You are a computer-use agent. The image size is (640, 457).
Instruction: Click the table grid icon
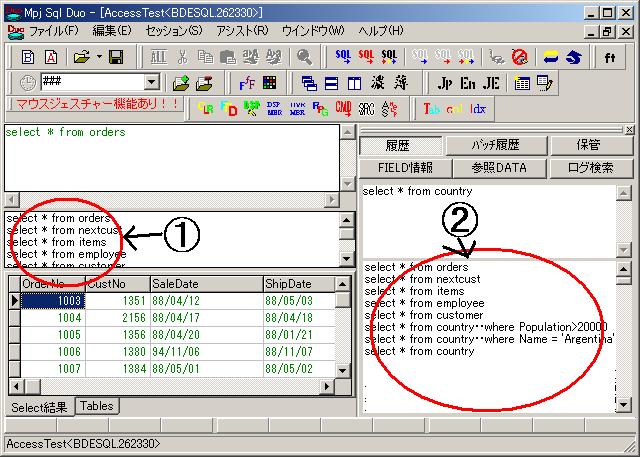[521, 83]
